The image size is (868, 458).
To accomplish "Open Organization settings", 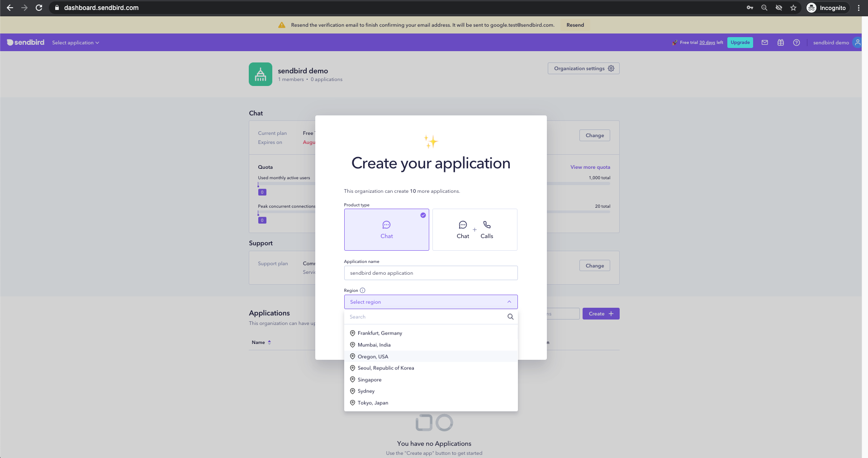I will (x=583, y=68).
